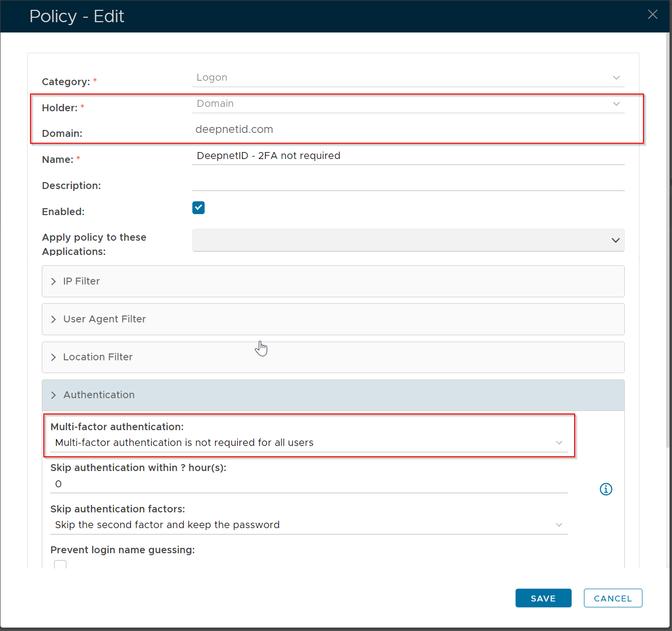The width and height of the screenshot is (672, 631).
Task: Uncheck the Enabled checkbox
Action: pyautogui.click(x=198, y=208)
